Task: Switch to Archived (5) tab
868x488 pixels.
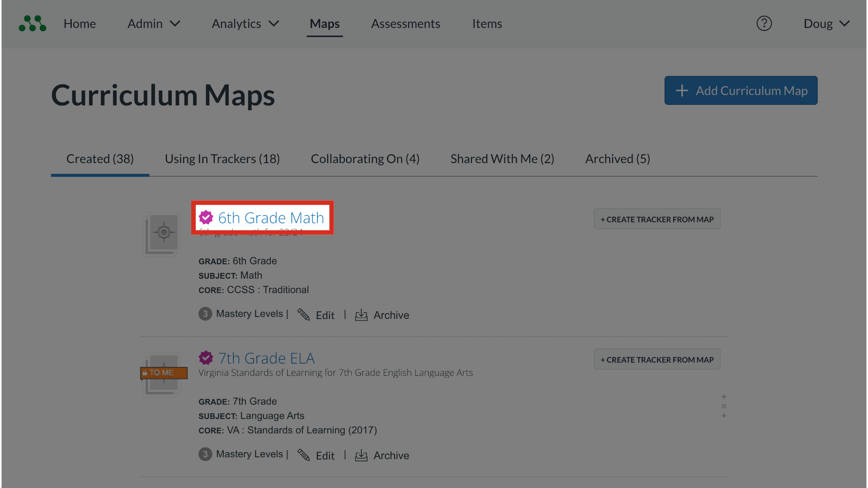Action: [618, 159]
